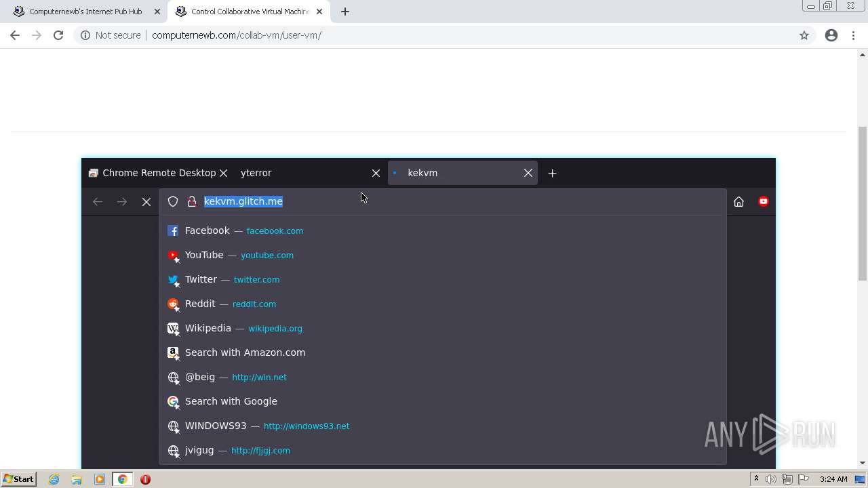Close the kekvm tab in VM
This screenshot has height=488, width=868.
tap(528, 173)
